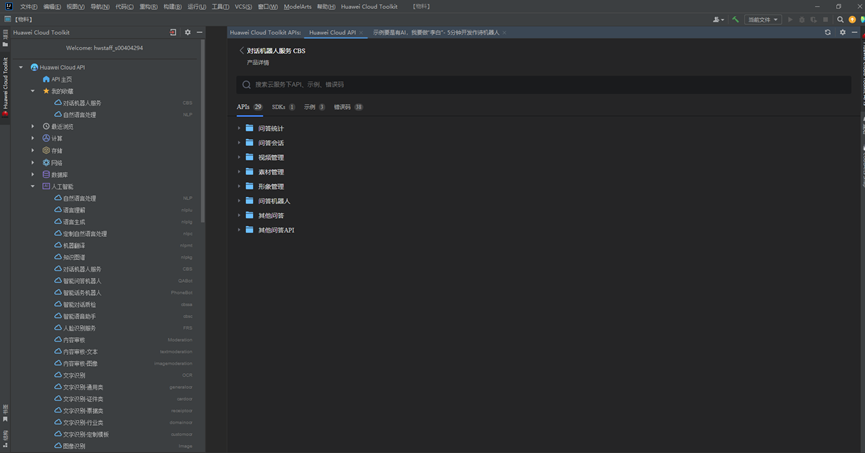
Task: Open the 产品详情 link under the CBS title
Action: click(x=258, y=62)
